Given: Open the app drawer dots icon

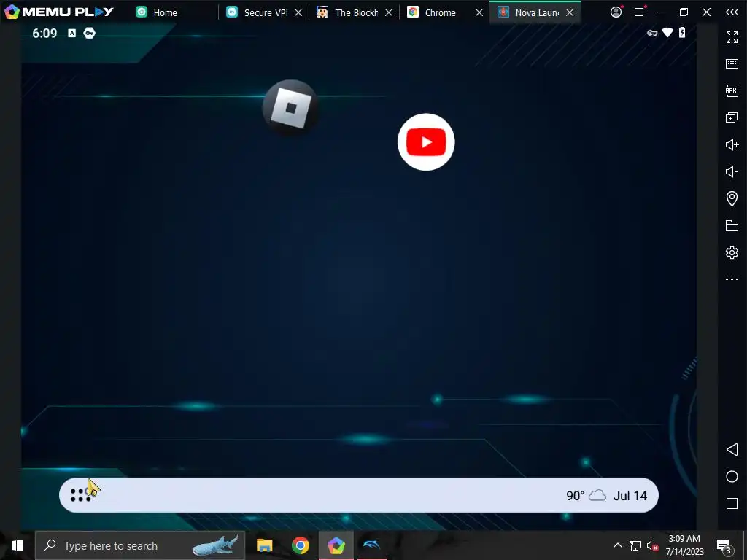Looking at the screenshot, I should pos(80,495).
